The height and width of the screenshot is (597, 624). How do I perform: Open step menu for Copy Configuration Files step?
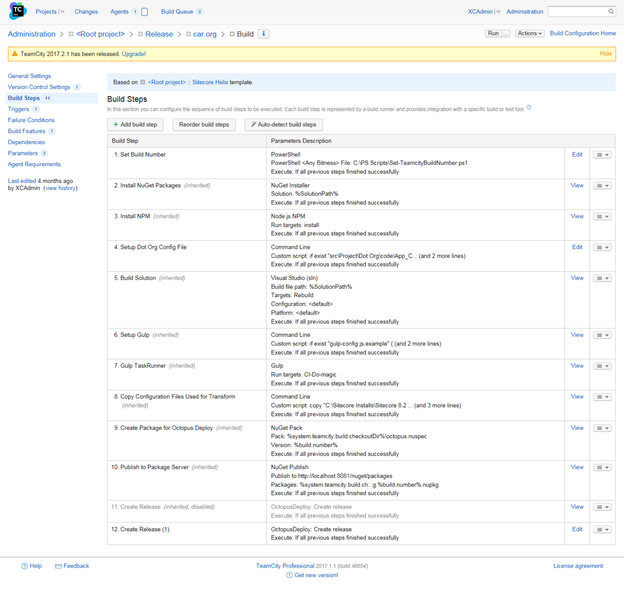coord(602,397)
